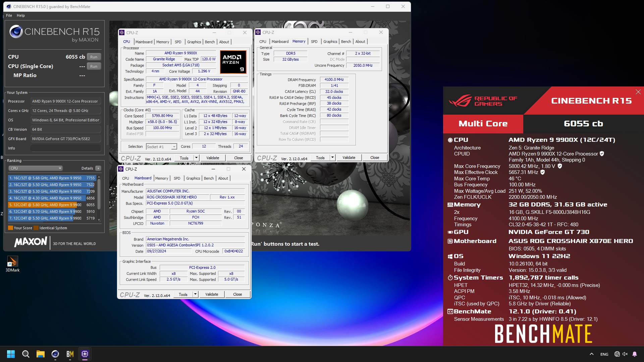644x362 pixels.
Task: Open About tab in CPU-Z Mainboard window
Action: 223,178
